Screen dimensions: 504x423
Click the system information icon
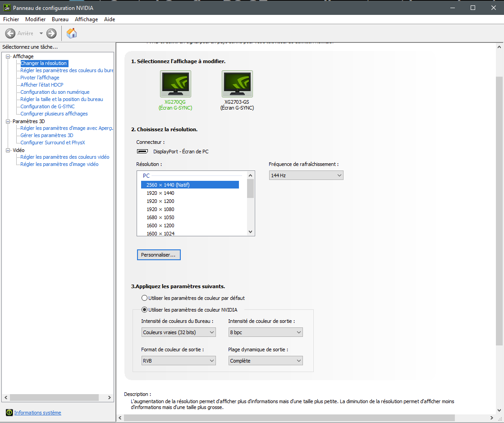pos(9,412)
